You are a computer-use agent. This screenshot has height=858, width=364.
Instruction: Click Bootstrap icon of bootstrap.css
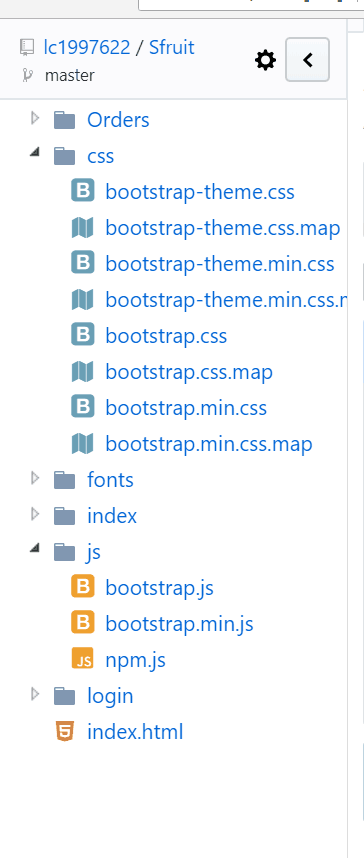[x=83, y=335]
